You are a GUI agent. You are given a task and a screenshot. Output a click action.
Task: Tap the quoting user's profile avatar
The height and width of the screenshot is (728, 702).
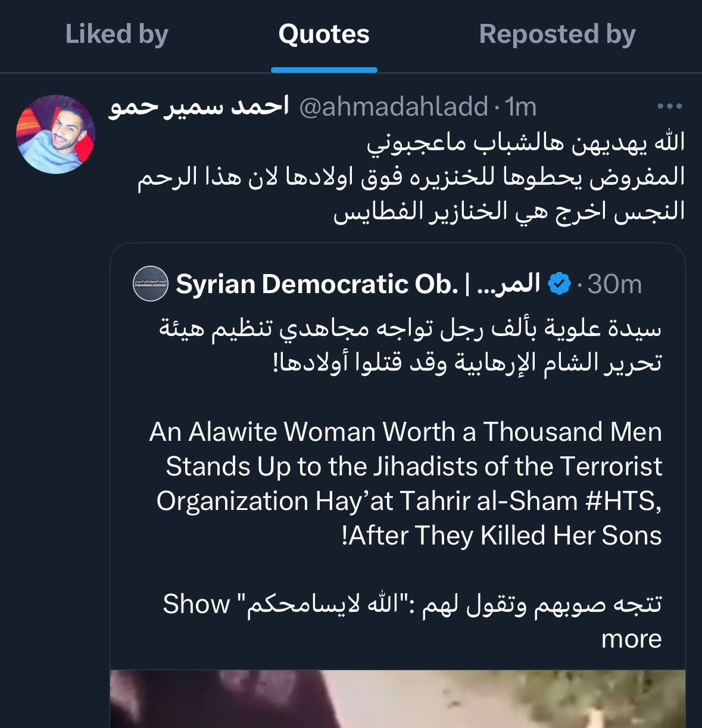tap(55, 134)
